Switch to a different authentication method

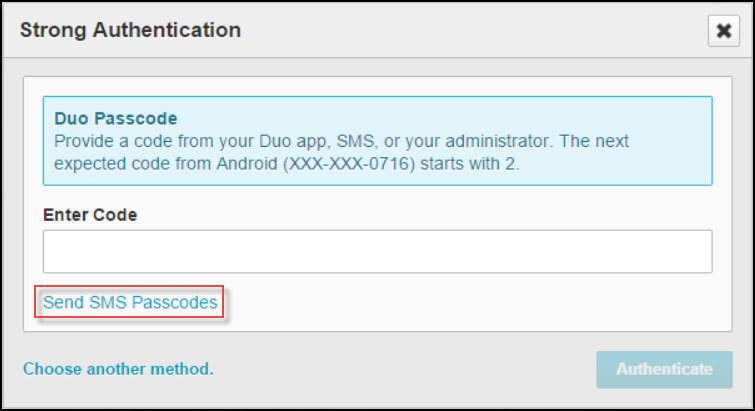tap(118, 369)
